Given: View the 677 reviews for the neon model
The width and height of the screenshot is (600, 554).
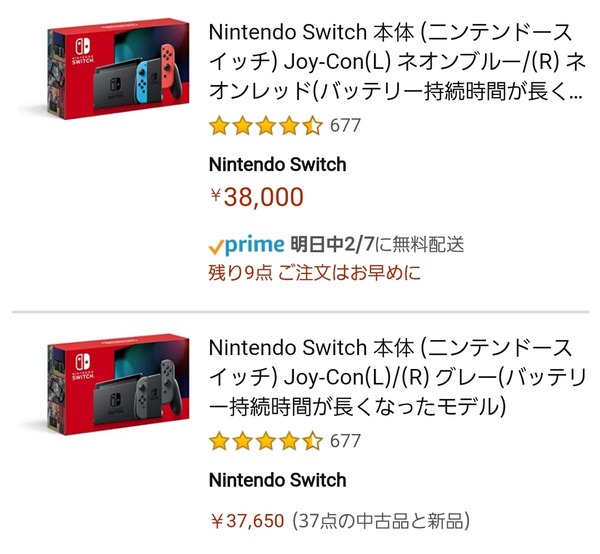Looking at the screenshot, I should (x=345, y=126).
